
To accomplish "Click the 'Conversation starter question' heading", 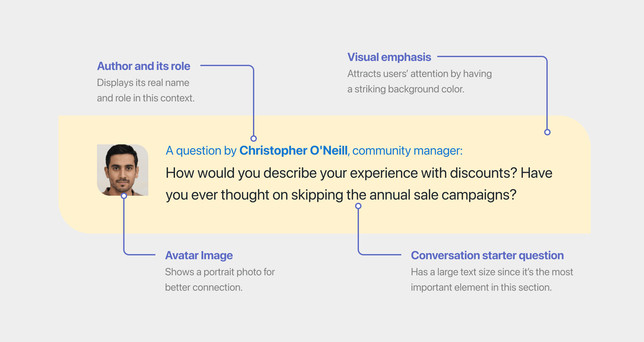I will [487, 255].
